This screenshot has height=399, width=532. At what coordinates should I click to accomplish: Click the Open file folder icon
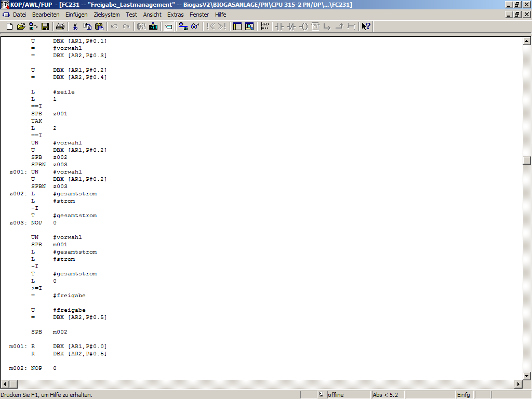click(x=21, y=26)
